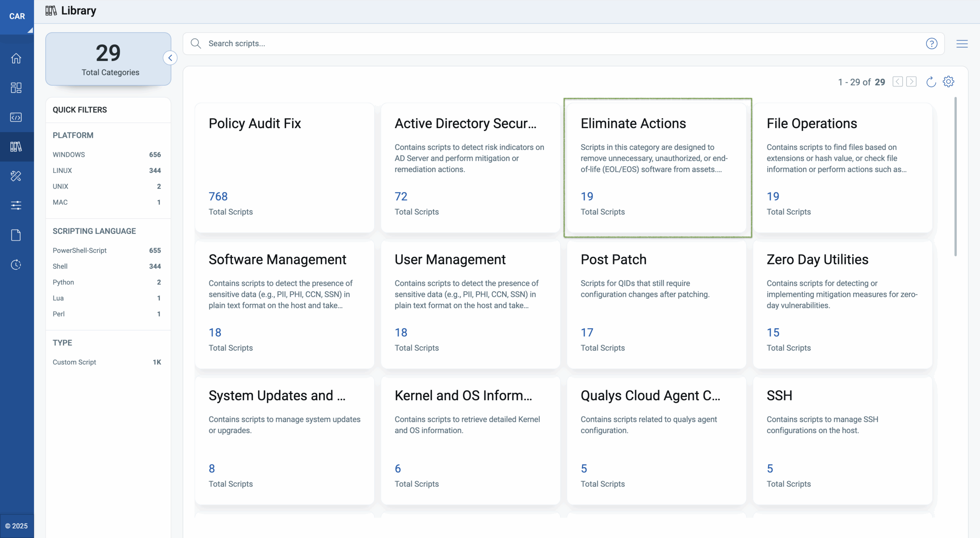Open the File Operations category
Screen dimensions: 980x538
(x=843, y=168)
